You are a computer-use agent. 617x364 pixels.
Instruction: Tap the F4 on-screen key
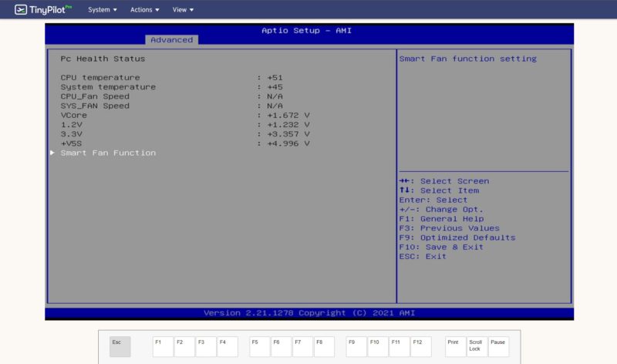click(x=228, y=346)
